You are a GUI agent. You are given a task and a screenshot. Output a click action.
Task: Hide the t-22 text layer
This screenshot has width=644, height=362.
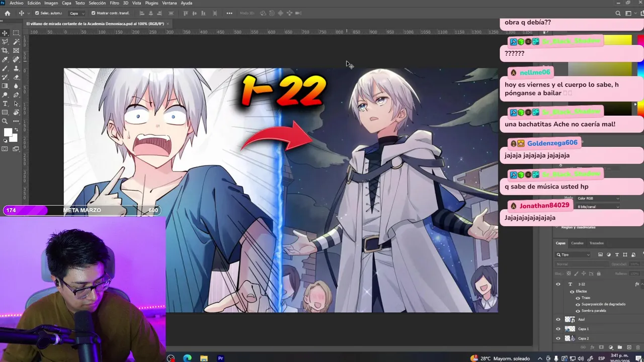click(558, 284)
